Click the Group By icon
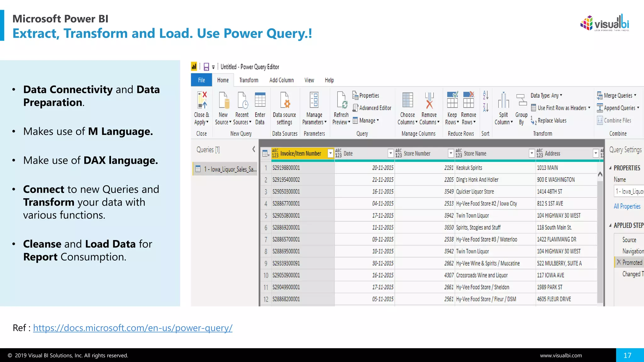Image resolution: width=644 pixels, height=362 pixels. point(521,100)
